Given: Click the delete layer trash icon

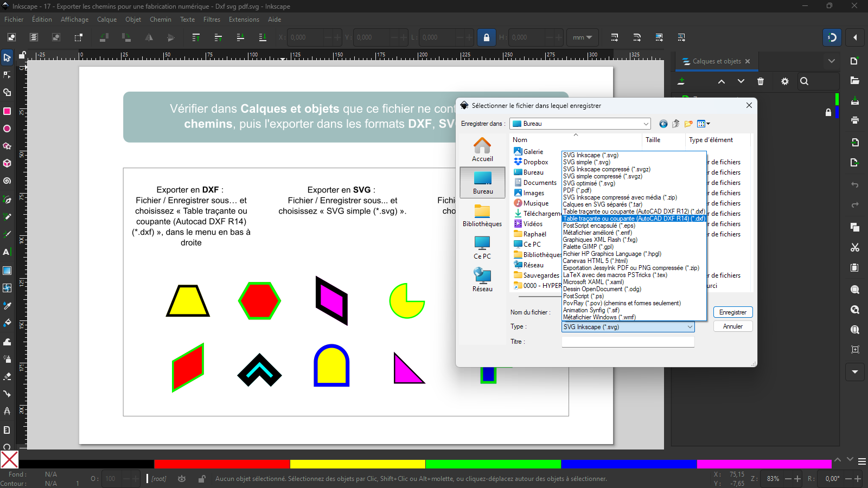Looking at the screenshot, I should (761, 81).
